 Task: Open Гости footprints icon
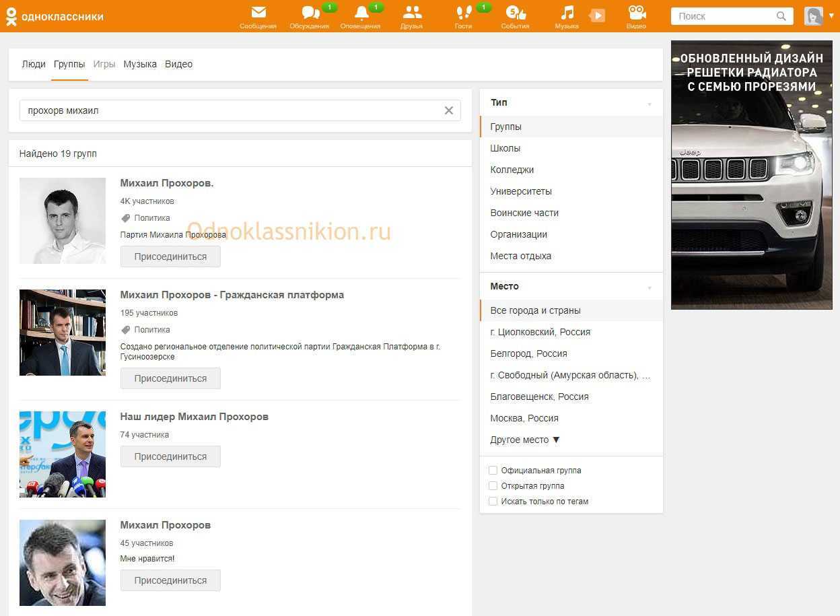click(x=463, y=13)
